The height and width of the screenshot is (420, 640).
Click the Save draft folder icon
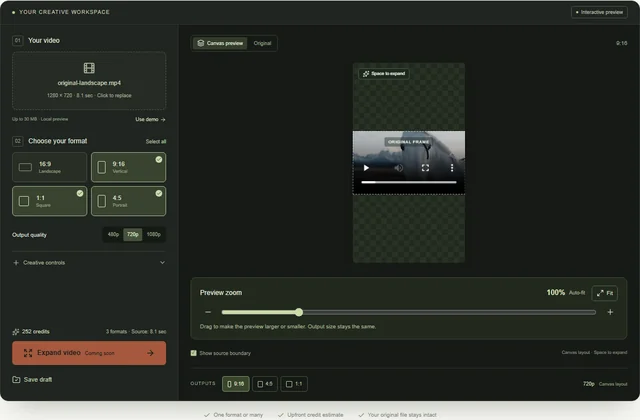click(16, 380)
